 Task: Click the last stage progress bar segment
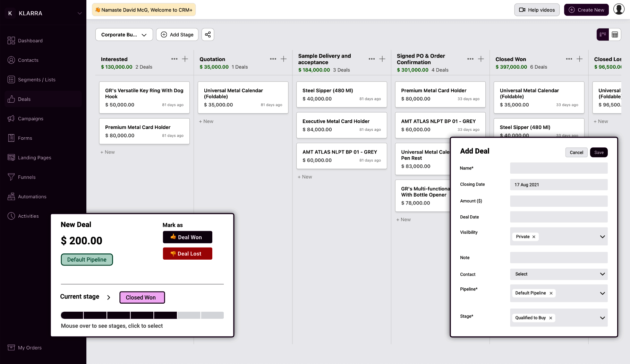212,315
